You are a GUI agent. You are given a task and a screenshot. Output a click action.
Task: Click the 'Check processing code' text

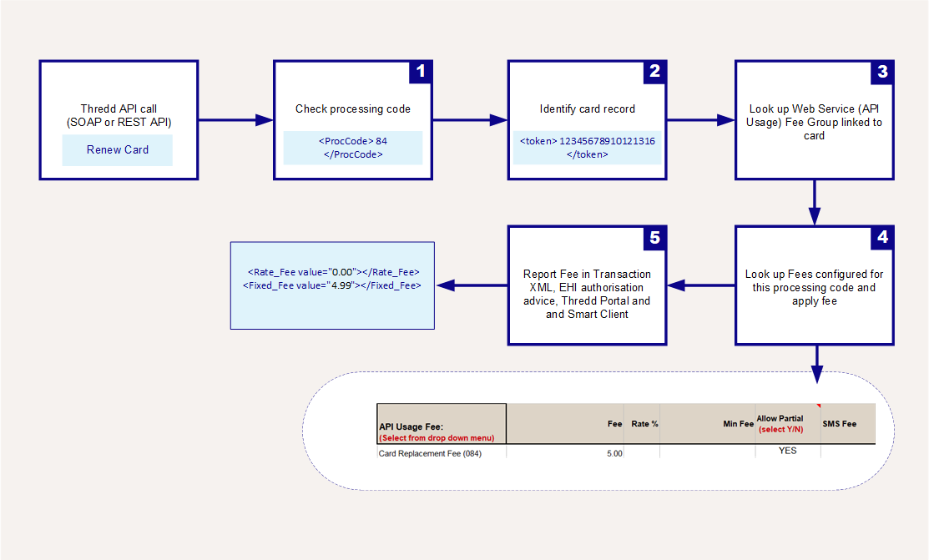click(x=353, y=109)
